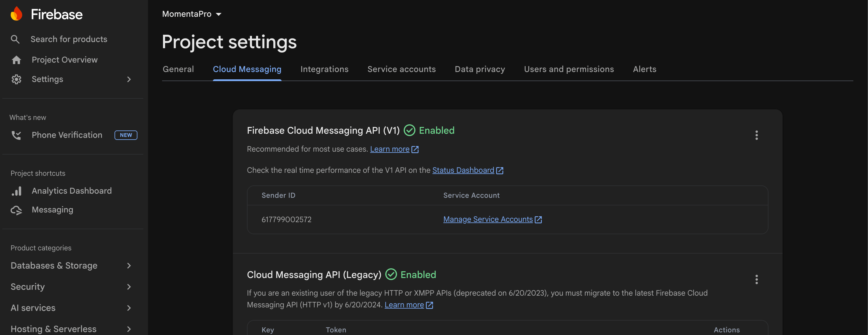Click the Sender ID value 617799002572
The width and height of the screenshot is (868, 335).
pos(286,220)
